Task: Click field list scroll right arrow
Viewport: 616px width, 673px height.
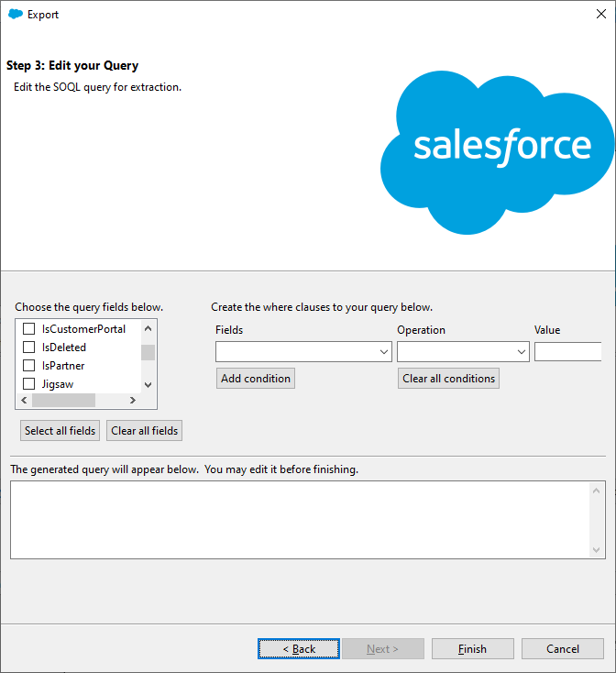Action: [133, 400]
